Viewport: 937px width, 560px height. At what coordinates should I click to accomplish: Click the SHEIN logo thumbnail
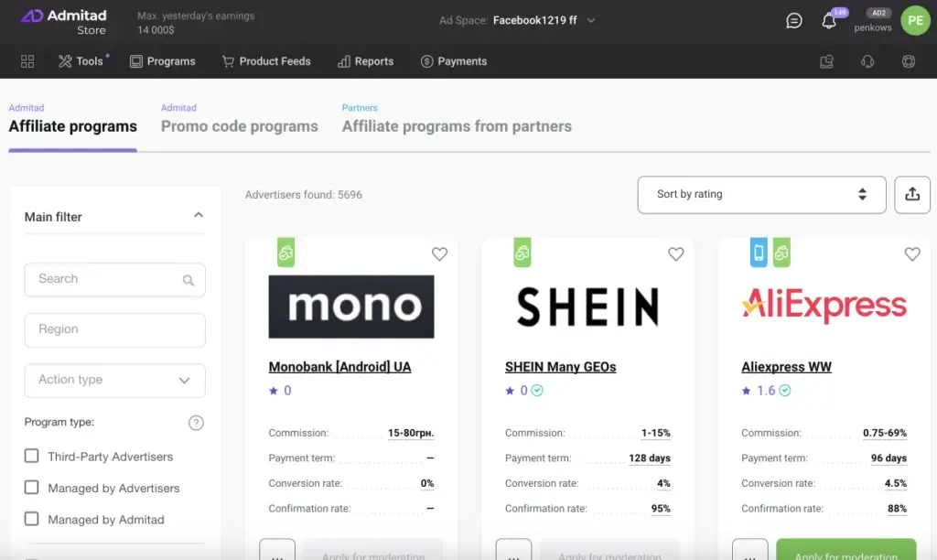click(587, 307)
